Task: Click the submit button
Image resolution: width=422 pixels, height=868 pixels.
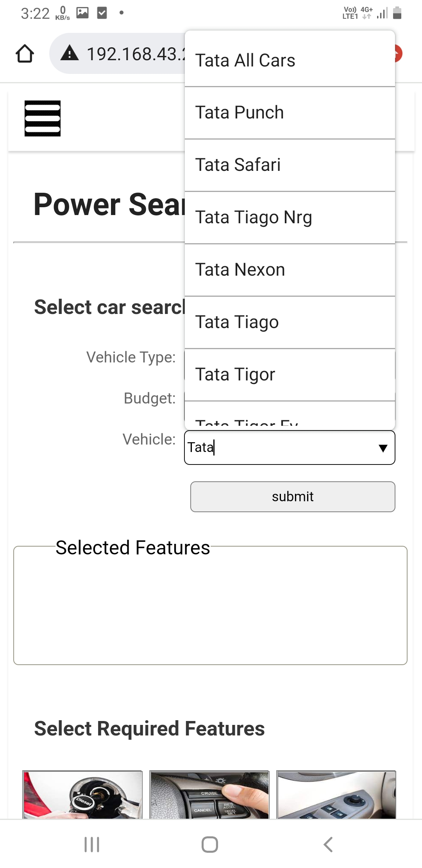Action: 293,497
